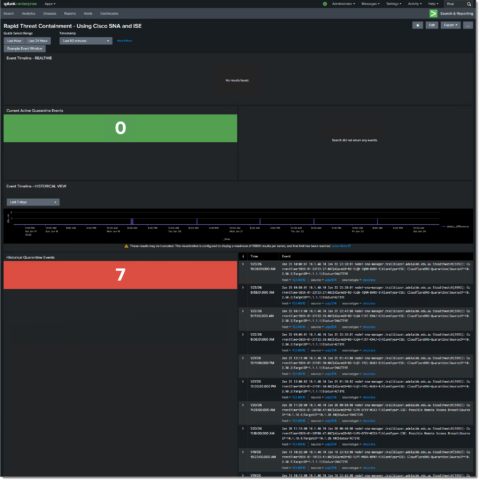Expand the 9:06:01 AM event row
Viewport: 480px width, 480px height.
tap(243, 334)
